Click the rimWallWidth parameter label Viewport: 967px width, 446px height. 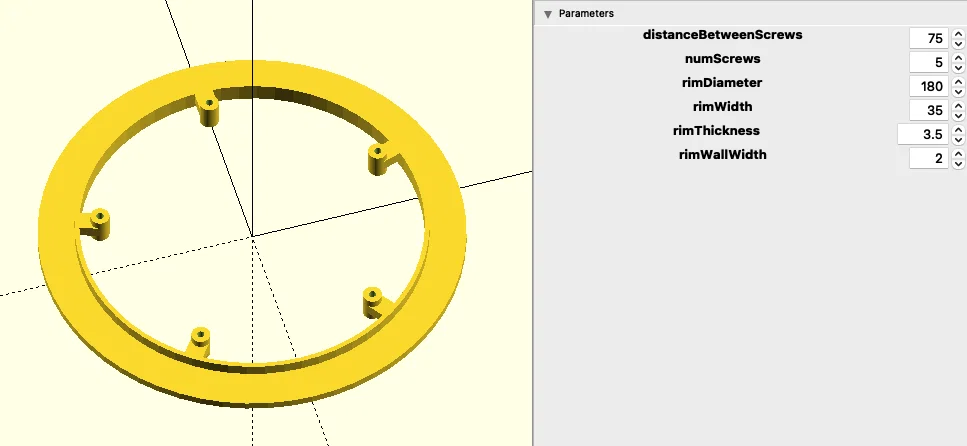tap(722, 155)
